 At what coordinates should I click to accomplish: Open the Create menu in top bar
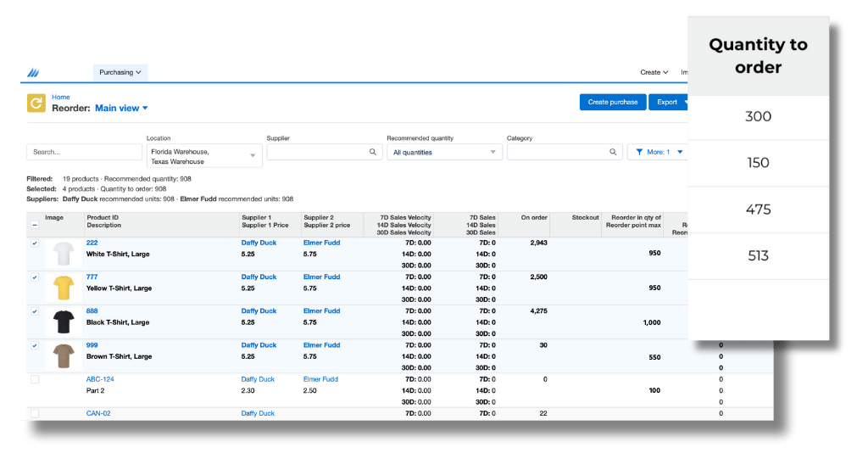pos(654,73)
